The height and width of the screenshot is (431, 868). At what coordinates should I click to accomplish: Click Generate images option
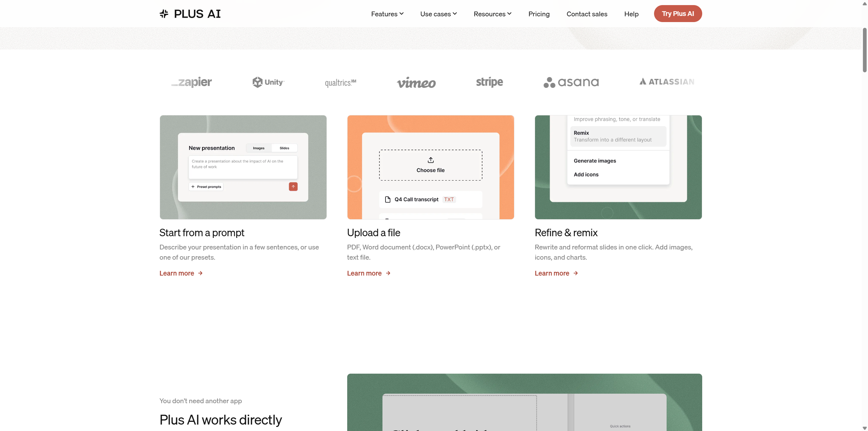(x=595, y=161)
